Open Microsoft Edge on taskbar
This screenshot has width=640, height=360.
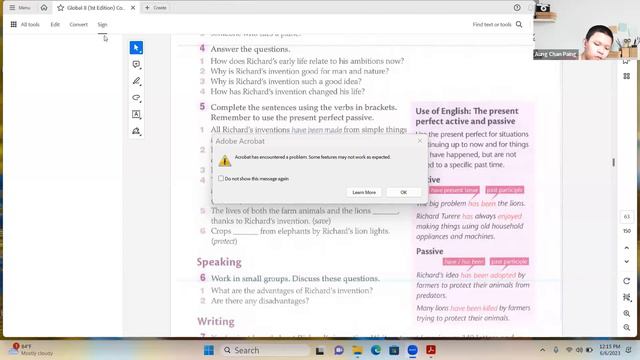tap(376, 350)
